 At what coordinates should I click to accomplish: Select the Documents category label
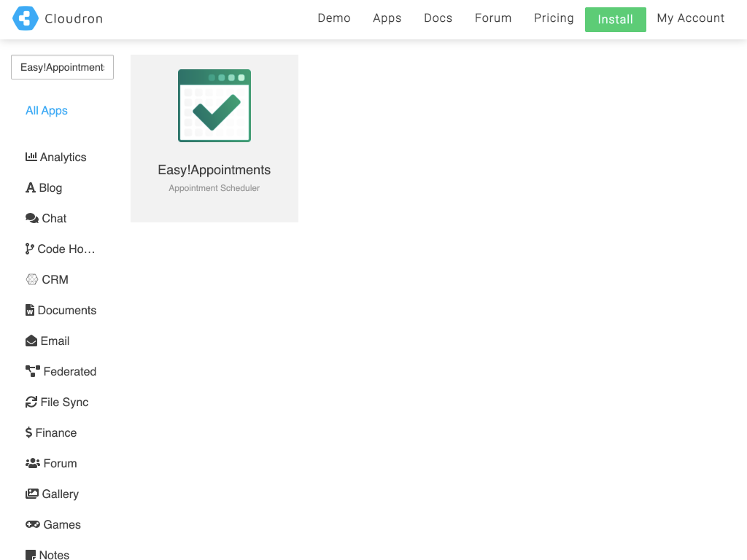pyautogui.click(x=67, y=310)
